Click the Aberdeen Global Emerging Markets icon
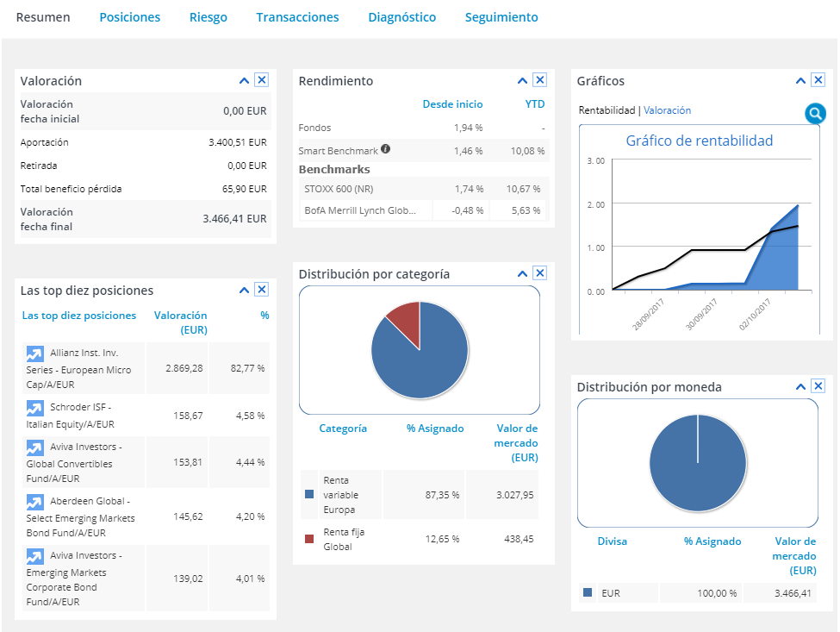This screenshot has width=840, height=632. (34, 502)
